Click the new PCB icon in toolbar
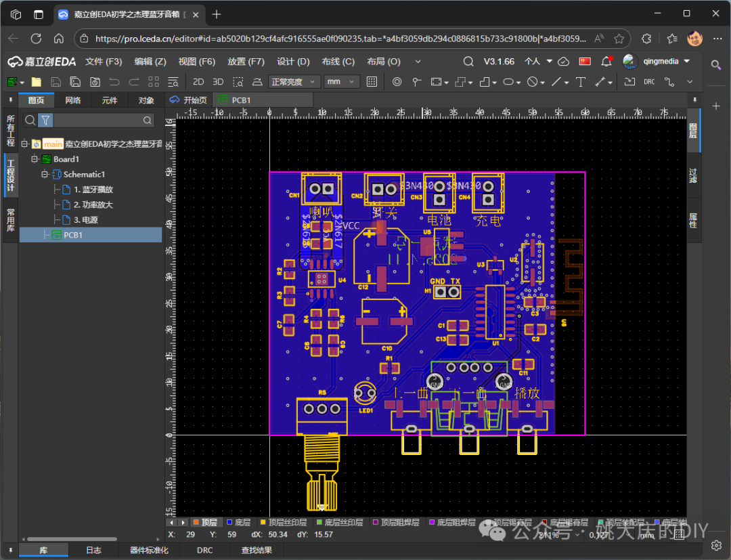Image resolution: width=731 pixels, height=560 pixels. pos(13,82)
